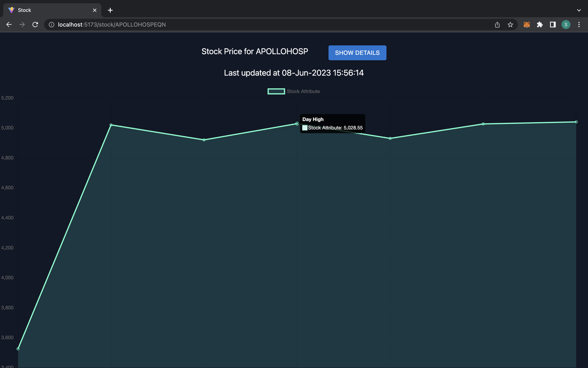
Task: Toggle the Stock Attribute legend swatch
Action: tap(276, 91)
